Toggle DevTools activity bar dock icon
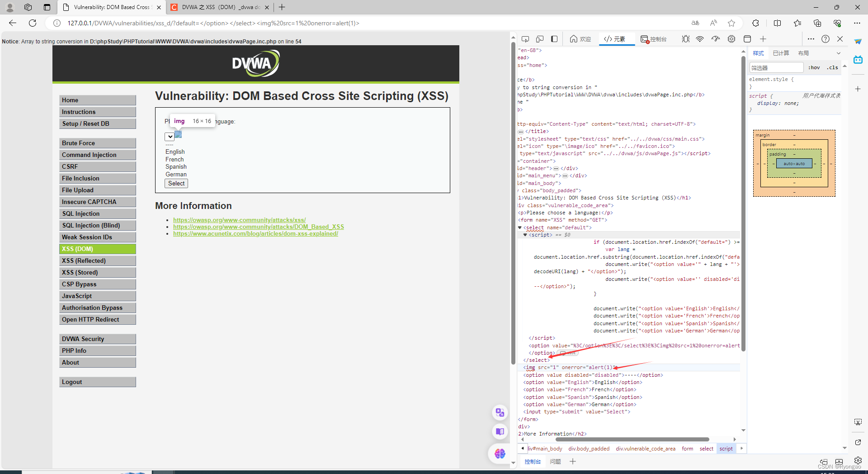The height and width of the screenshot is (474, 868). coord(554,39)
